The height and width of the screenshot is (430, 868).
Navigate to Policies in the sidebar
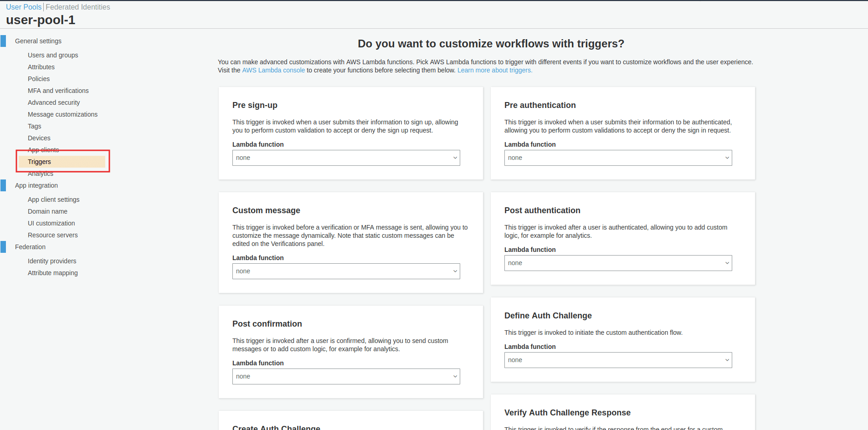pos(39,79)
